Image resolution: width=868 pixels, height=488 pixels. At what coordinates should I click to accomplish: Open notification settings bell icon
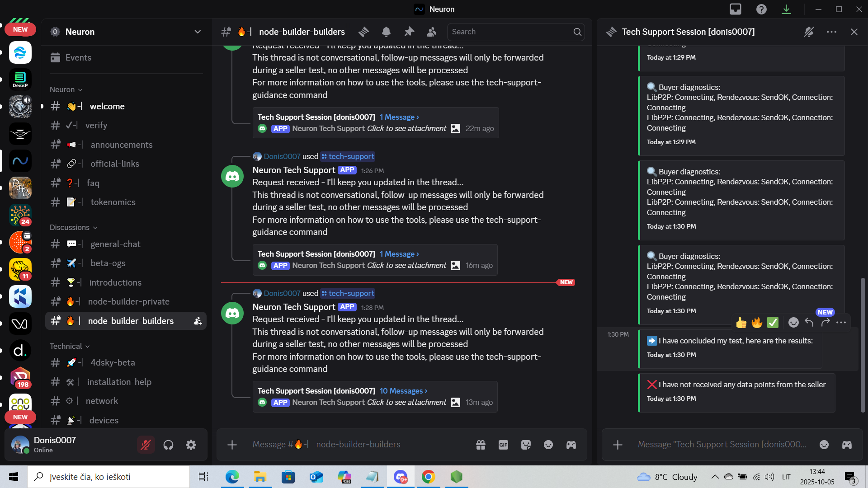point(386,32)
